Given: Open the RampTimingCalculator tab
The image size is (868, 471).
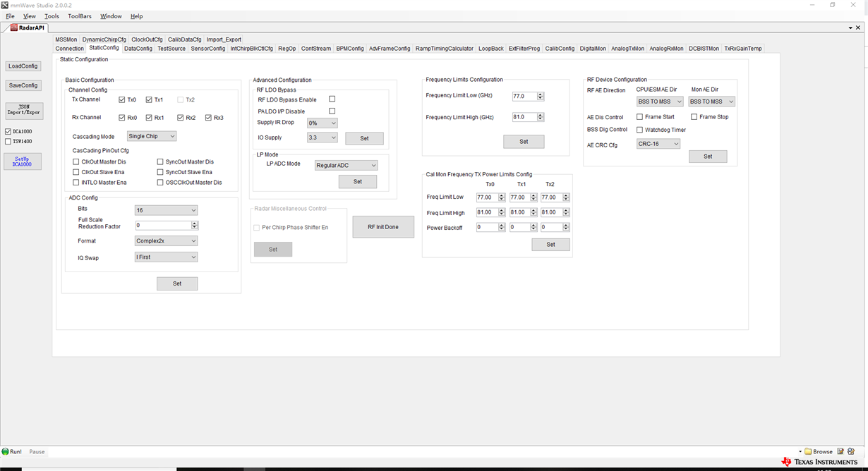Looking at the screenshot, I should click(x=445, y=49).
